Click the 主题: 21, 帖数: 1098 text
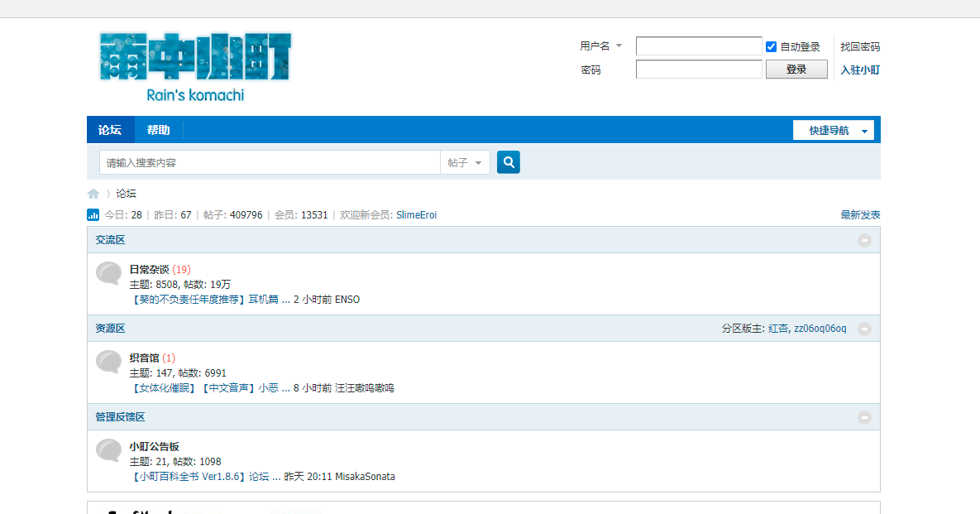Screen dimensions: 980x514 [x=175, y=462]
